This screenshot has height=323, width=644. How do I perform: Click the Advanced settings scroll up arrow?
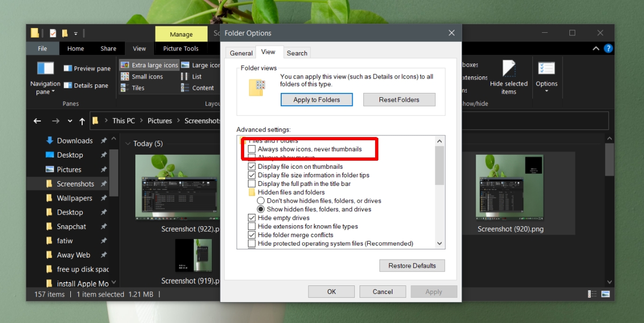pyautogui.click(x=440, y=141)
